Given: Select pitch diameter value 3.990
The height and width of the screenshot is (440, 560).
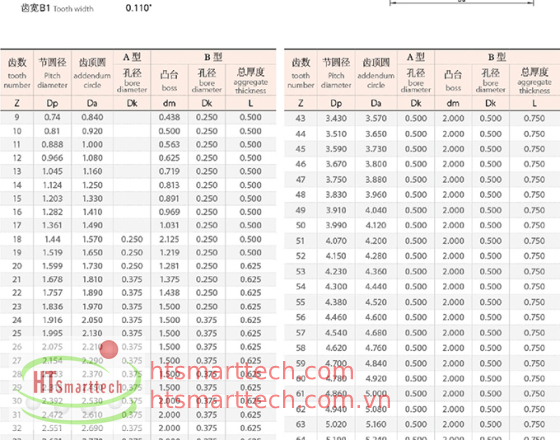Looking at the screenshot, I should (336, 225).
